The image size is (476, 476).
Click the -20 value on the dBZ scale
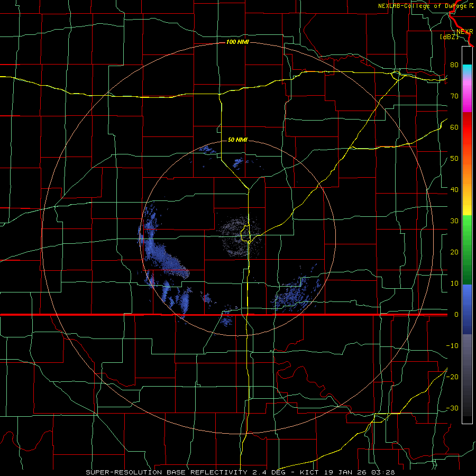[452, 377]
